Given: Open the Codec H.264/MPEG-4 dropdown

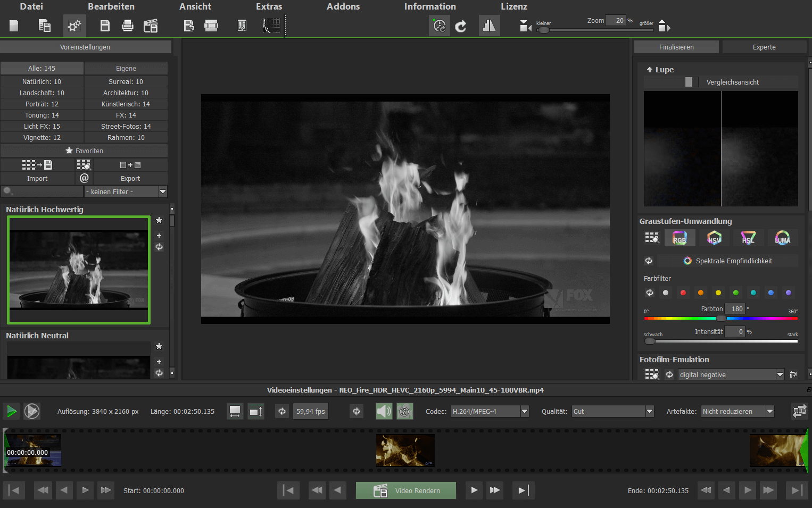Looking at the screenshot, I should point(490,411).
